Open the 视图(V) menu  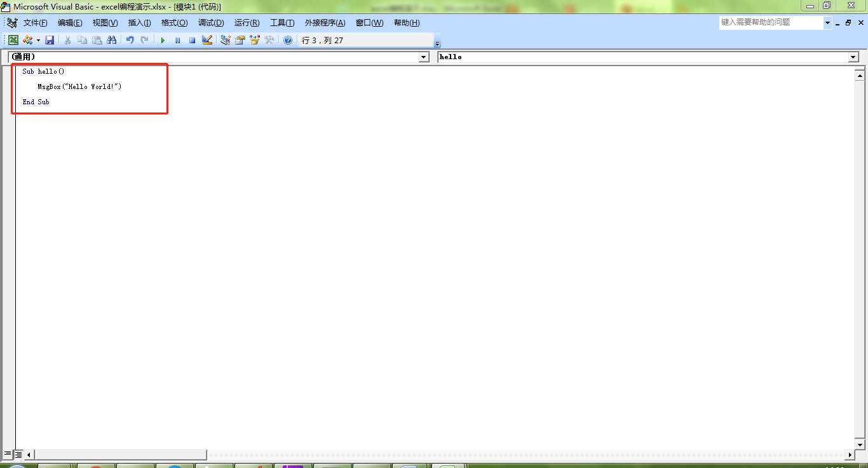point(105,23)
